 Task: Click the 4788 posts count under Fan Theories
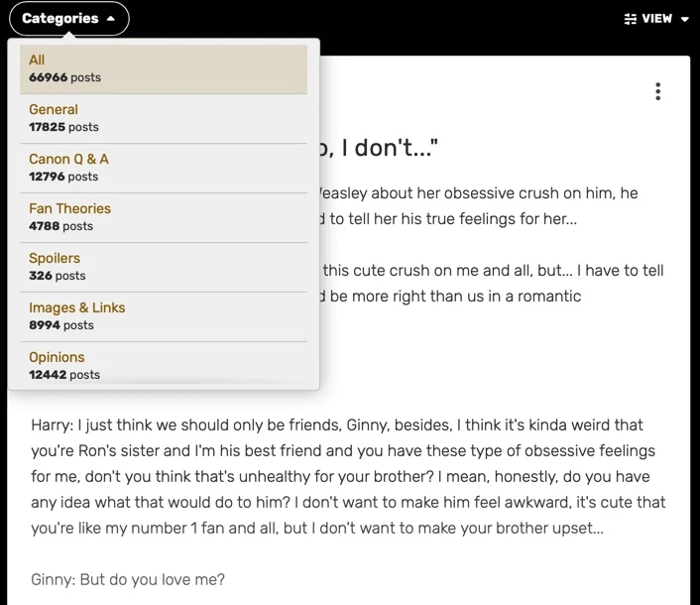pyautogui.click(x=60, y=226)
